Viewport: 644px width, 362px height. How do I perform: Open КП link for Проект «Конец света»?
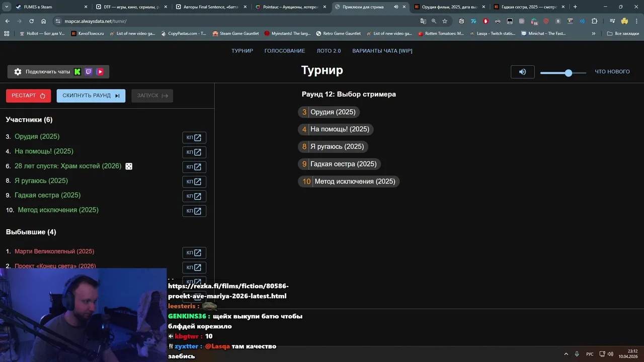194,267
